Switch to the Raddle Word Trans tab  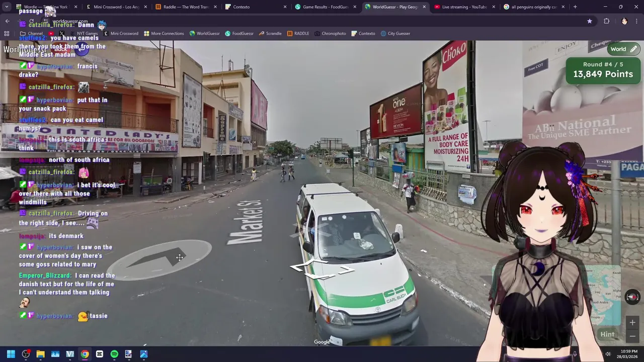click(x=186, y=7)
